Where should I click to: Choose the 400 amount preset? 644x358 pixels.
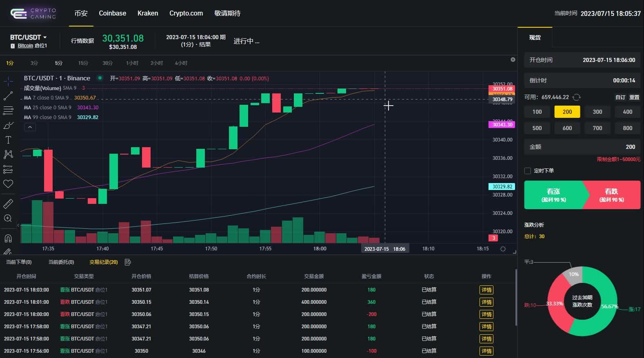click(628, 112)
